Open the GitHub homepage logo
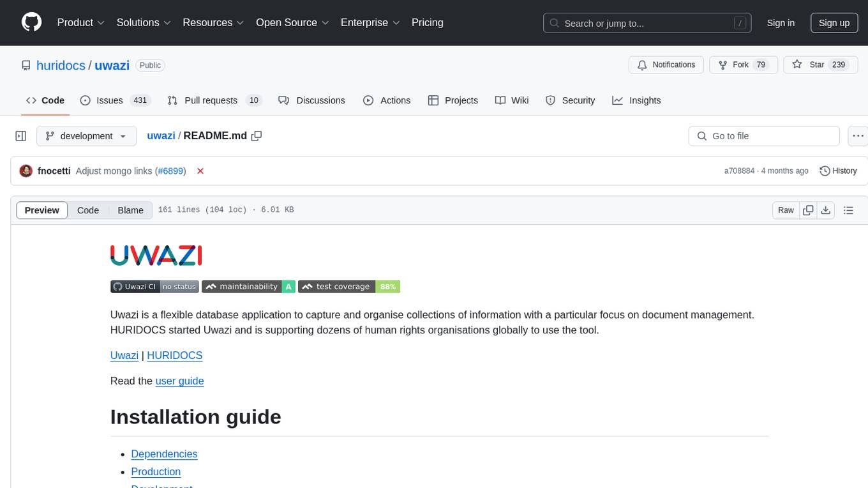The width and height of the screenshot is (868, 488). [x=31, y=22]
